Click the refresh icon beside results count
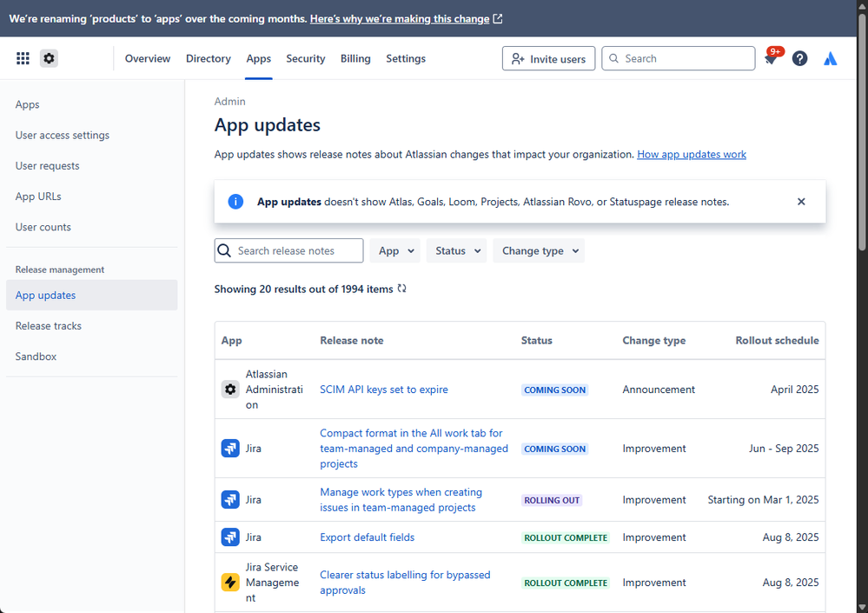The image size is (868, 613). click(x=402, y=289)
